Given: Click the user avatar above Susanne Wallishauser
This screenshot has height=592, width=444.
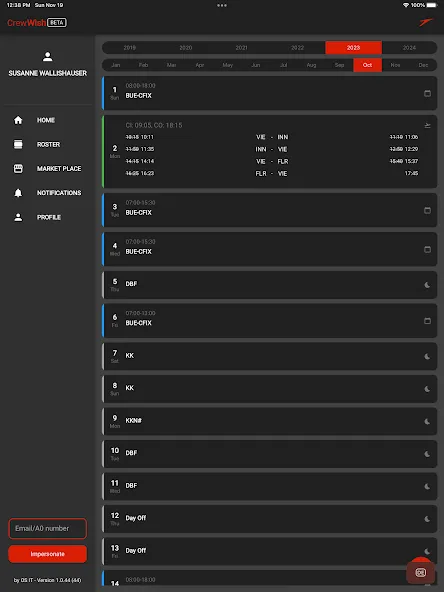Looking at the screenshot, I should click(x=48, y=57).
